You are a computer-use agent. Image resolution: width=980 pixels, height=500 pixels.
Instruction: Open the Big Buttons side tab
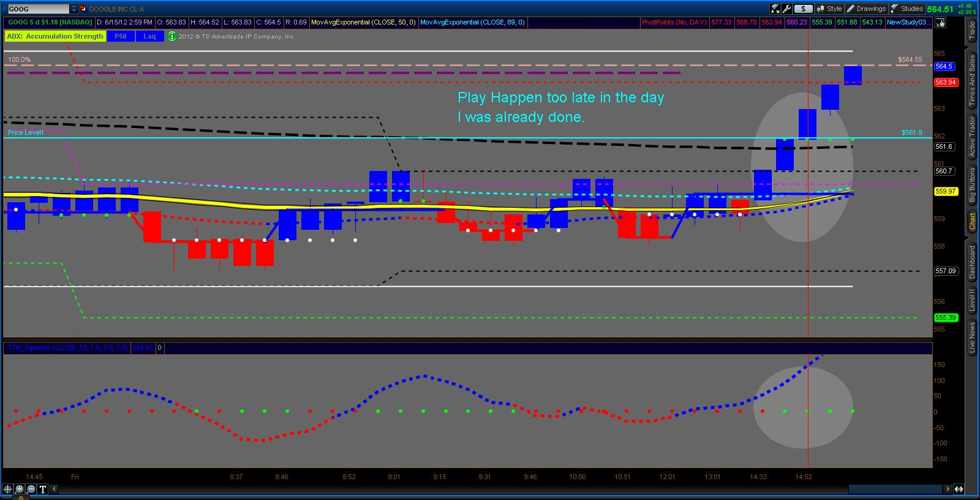(x=971, y=184)
